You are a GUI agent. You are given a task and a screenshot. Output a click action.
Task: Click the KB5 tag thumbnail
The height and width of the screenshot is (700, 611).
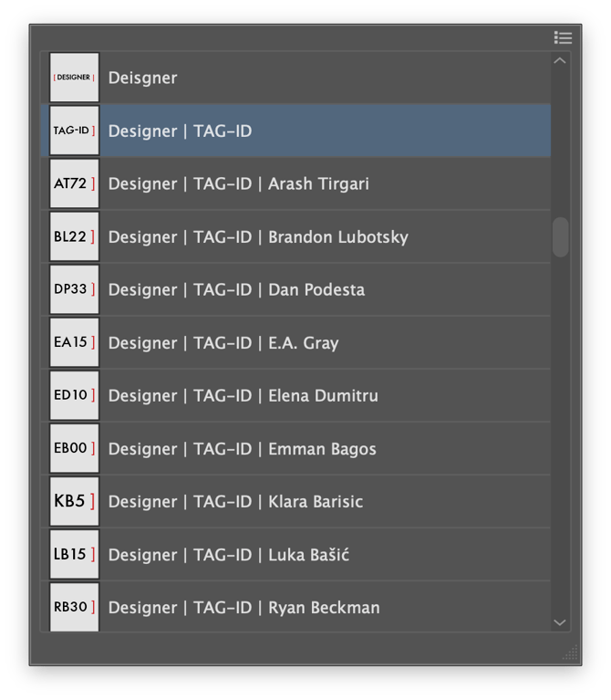click(74, 501)
